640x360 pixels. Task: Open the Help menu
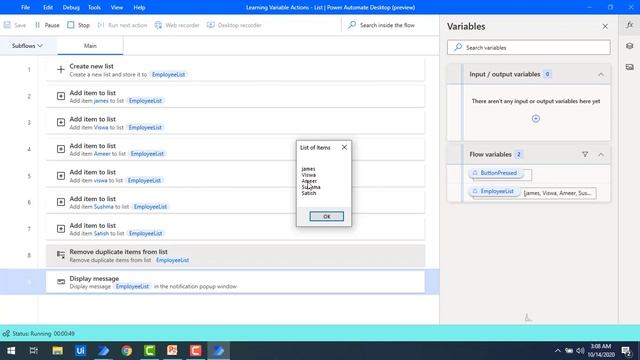(x=139, y=7)
